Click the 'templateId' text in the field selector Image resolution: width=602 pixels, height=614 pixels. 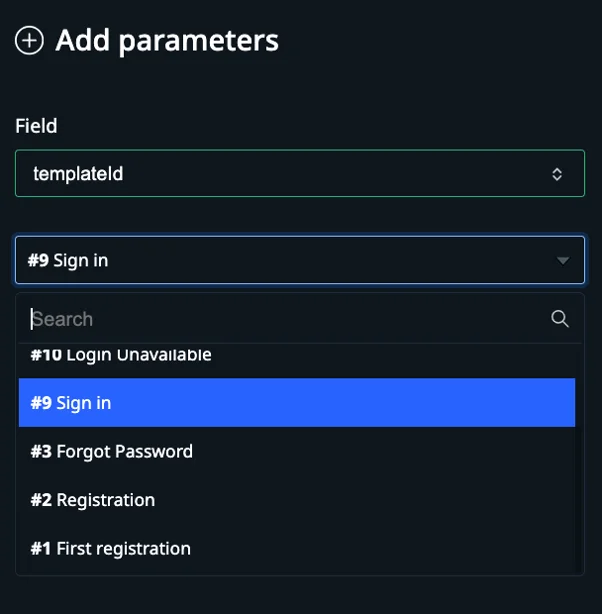tap(78, 174)
